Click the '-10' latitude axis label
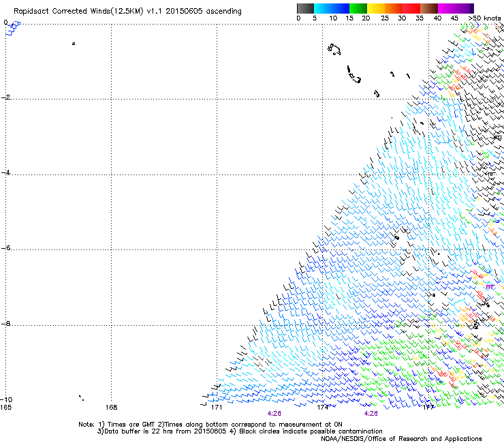 tap(6, 399)
